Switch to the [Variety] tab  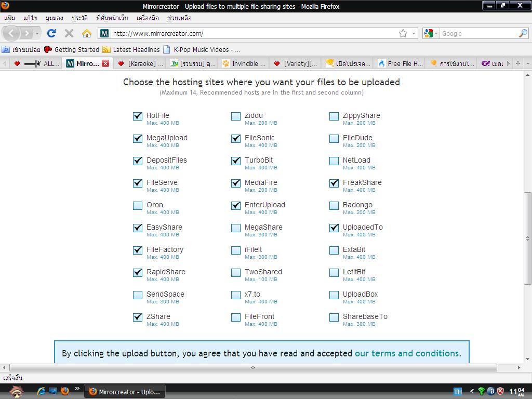coord(295,63)
